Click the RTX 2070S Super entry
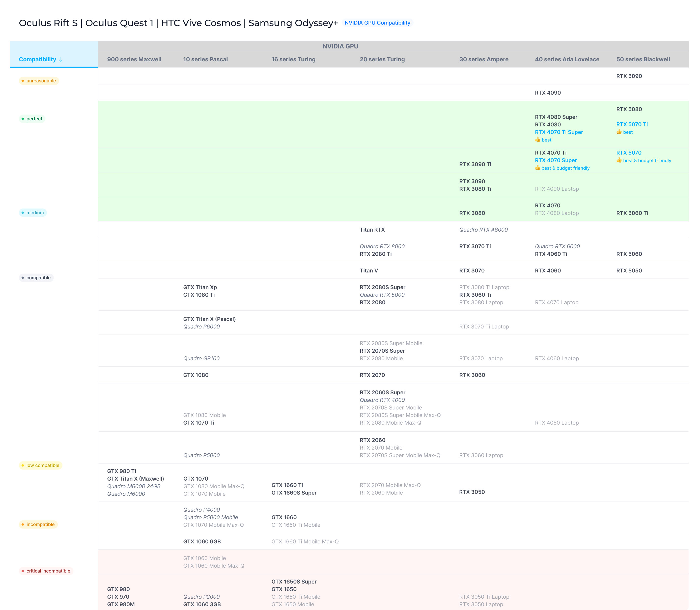Screen dimensions: 700x610 pyautogui.click(x=382, y=351)
